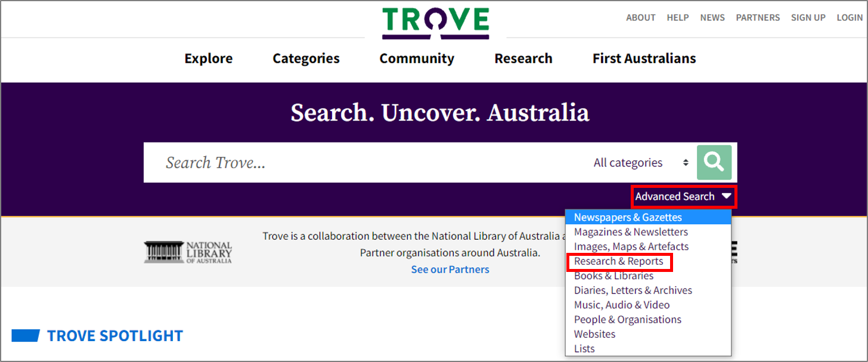This screenshot has width=868, height=362.
Task: Select People & Organisations option
Action: click(x=648, y=320)
